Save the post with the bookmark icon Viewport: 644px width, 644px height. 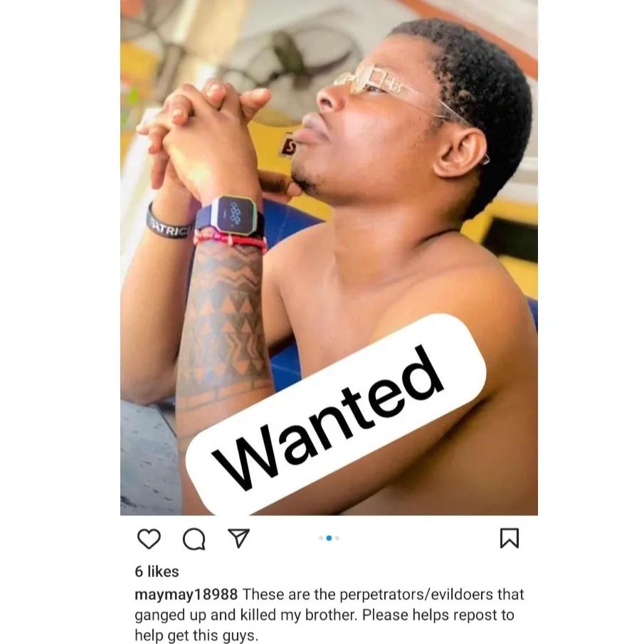coord(510,539)
